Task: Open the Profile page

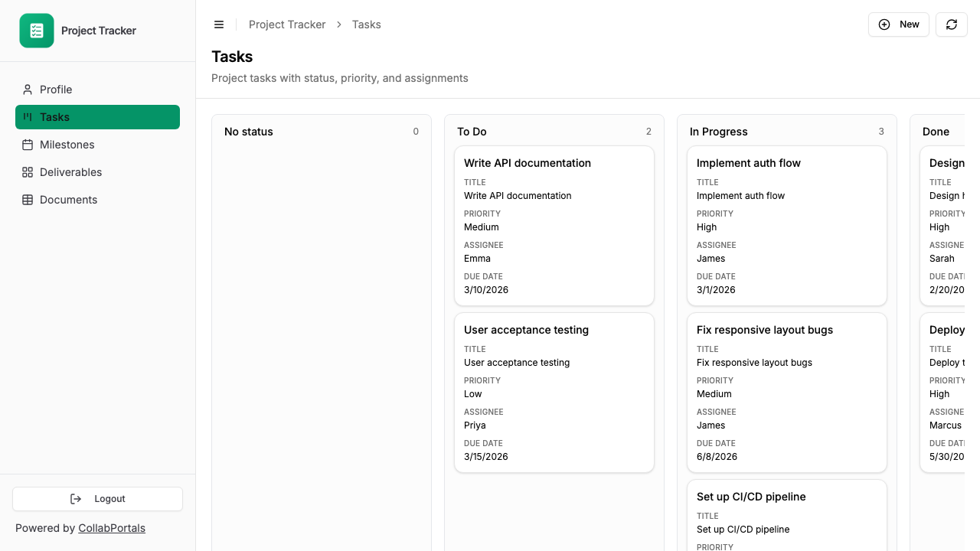Action: tap(97, 90)
